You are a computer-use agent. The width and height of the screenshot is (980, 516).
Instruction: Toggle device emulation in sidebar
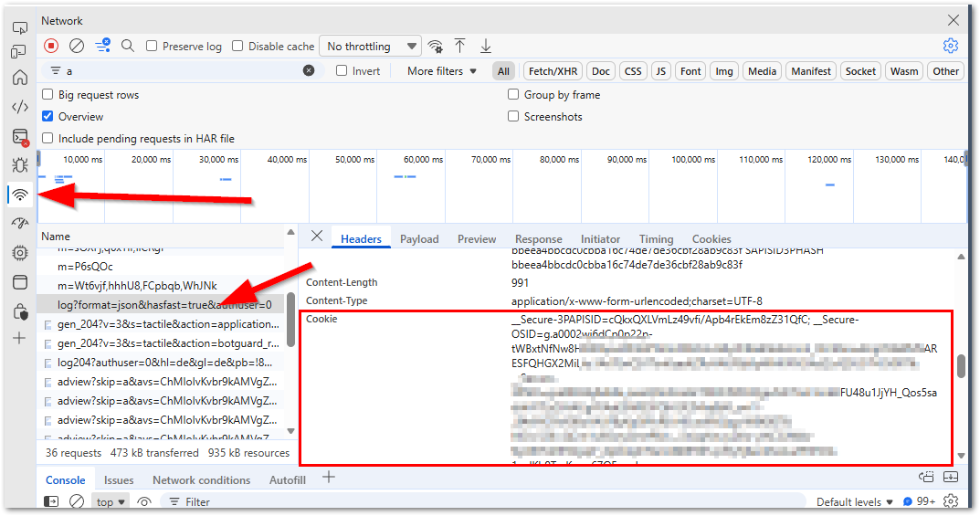(x=19, y=52)
